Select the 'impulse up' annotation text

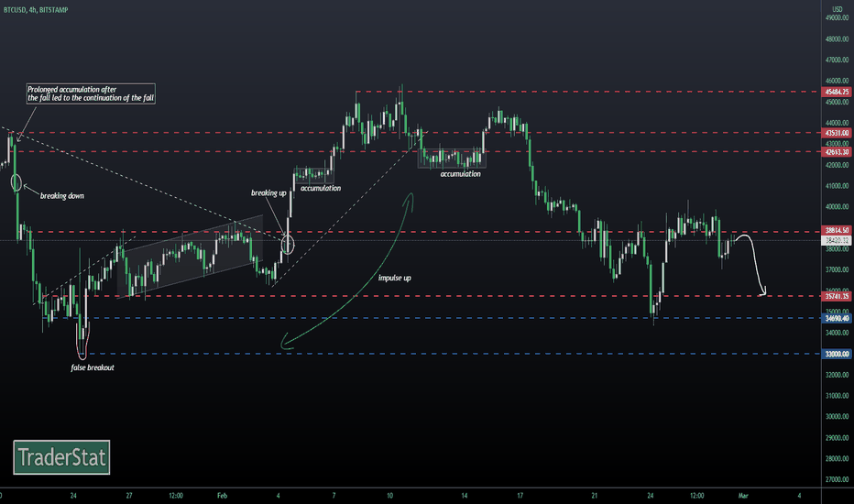click(x=395, y=278)
